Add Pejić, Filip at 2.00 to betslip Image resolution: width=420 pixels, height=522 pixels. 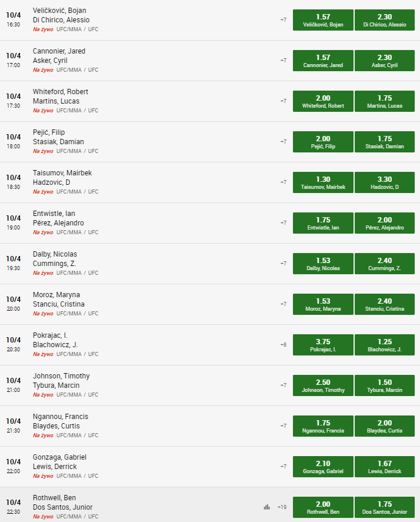[x=323, y=142]
